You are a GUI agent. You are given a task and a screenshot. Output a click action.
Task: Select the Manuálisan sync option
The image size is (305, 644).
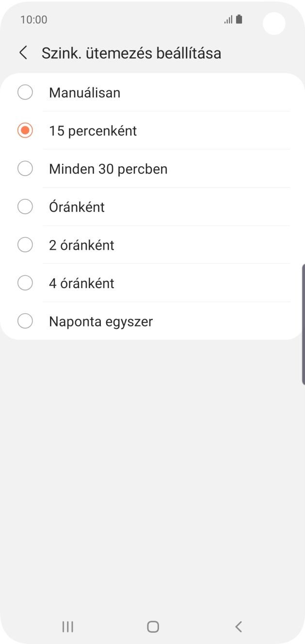click(x=25, y=92)
